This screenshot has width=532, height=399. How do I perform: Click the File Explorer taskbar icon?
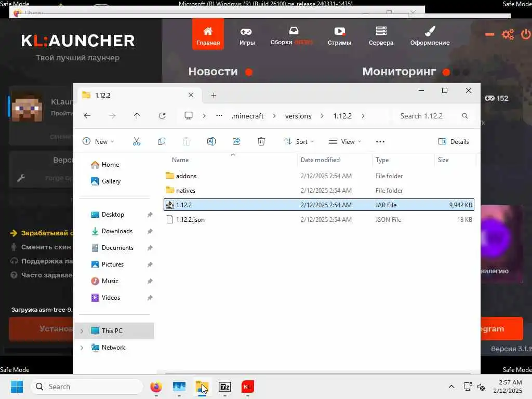click(x=202, y=387)
